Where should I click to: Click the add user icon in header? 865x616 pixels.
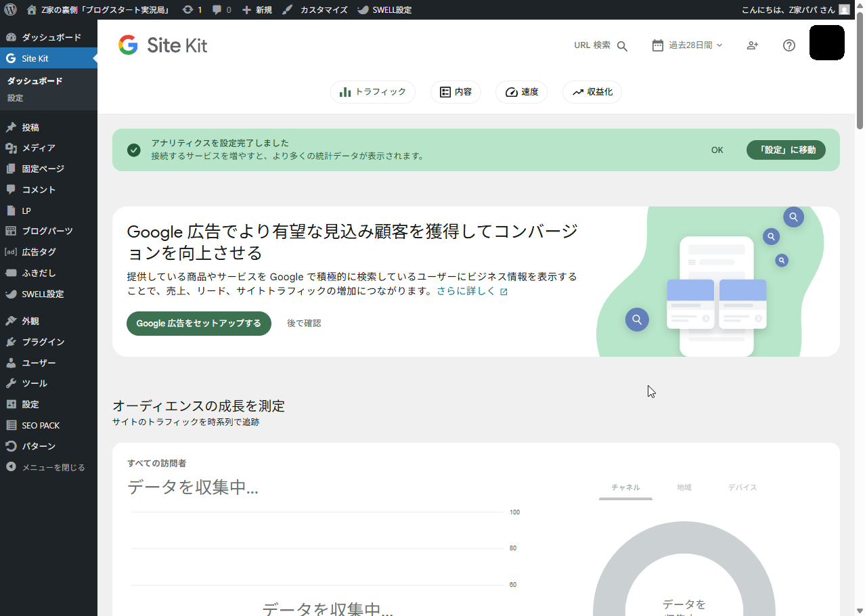(753, 45)
